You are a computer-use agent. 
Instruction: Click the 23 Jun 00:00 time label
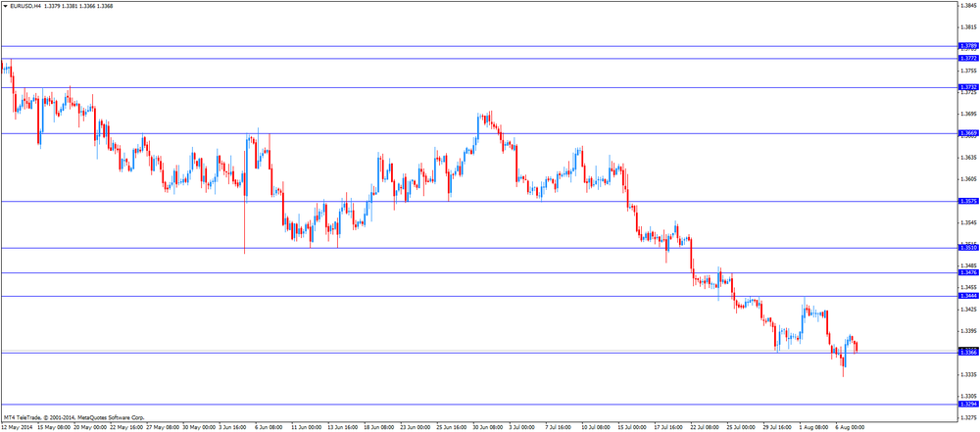click(416, 427)
